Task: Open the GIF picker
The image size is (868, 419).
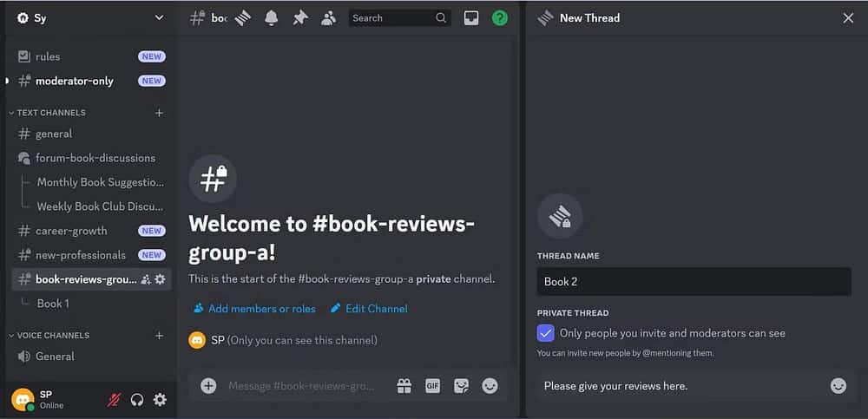Action: point(433,386)
